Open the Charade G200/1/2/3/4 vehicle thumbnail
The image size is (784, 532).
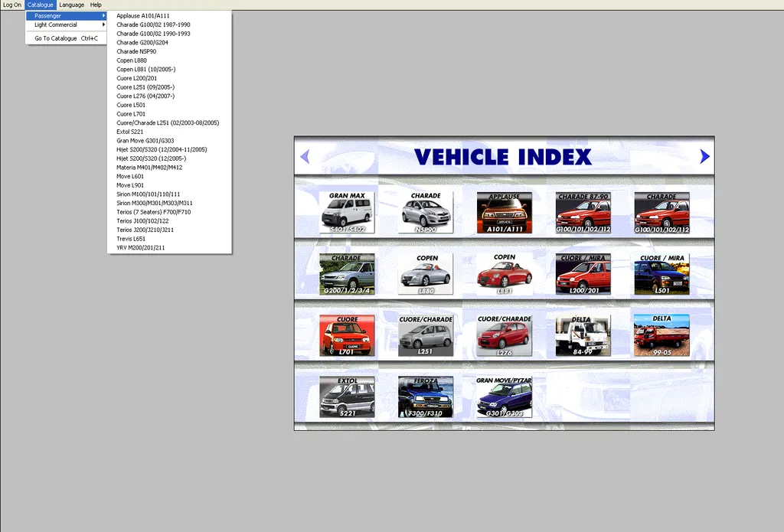(x=347, y=274)
